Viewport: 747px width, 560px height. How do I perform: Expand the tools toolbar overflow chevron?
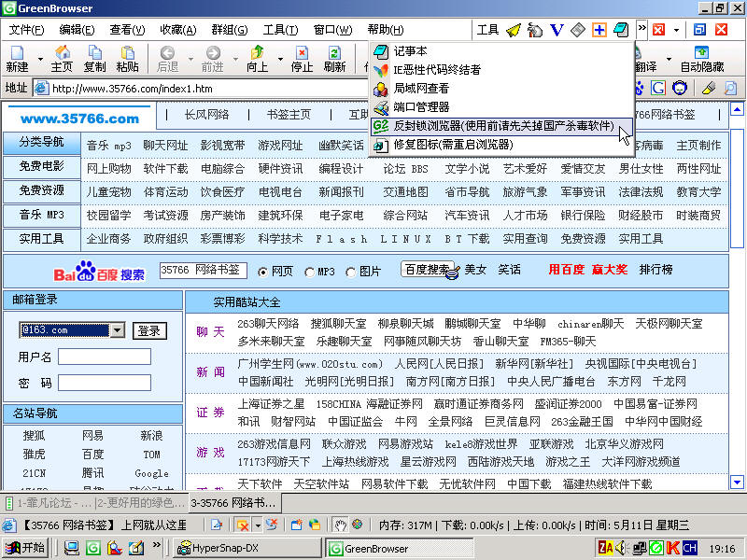coord(641,28)
